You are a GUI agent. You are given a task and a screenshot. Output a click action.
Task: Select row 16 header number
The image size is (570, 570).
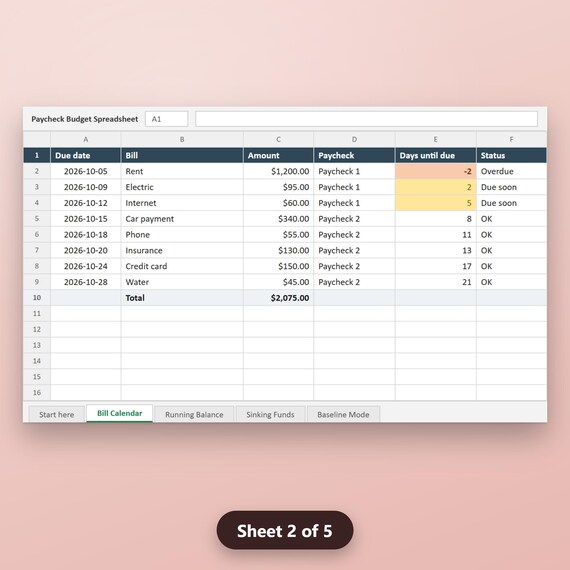click(37, 393)
